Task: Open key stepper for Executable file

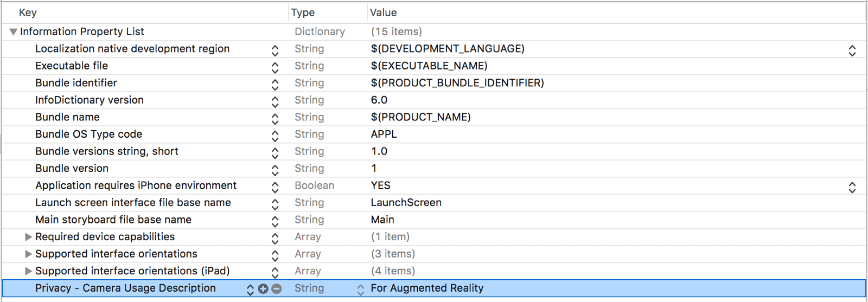Action: pos(275,67)
